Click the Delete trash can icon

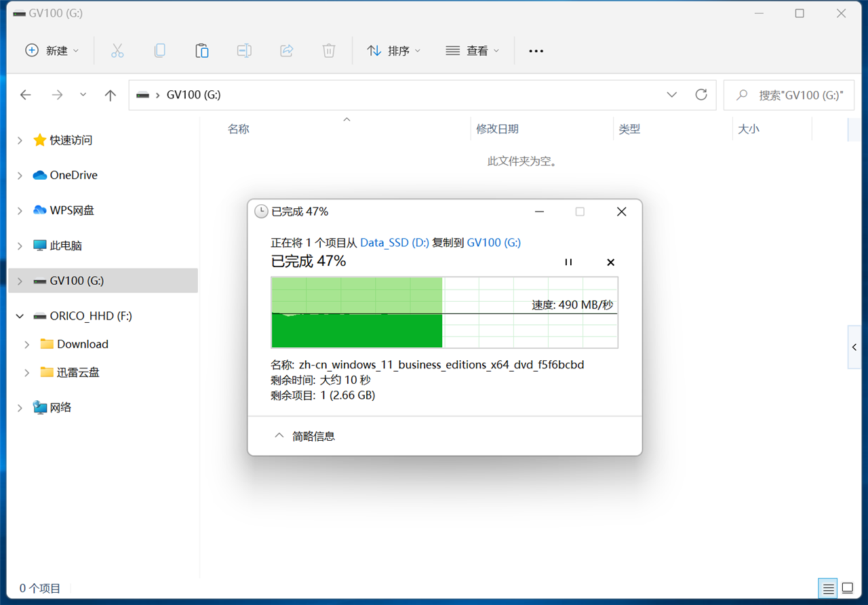328,51
